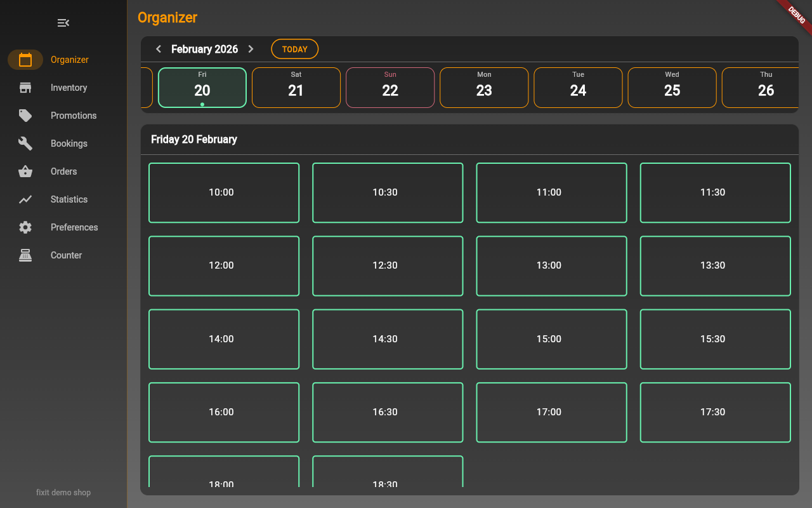Screen dimensions: 812x508
Task: Open the Statistics menu item
Action: pos(63,199)
